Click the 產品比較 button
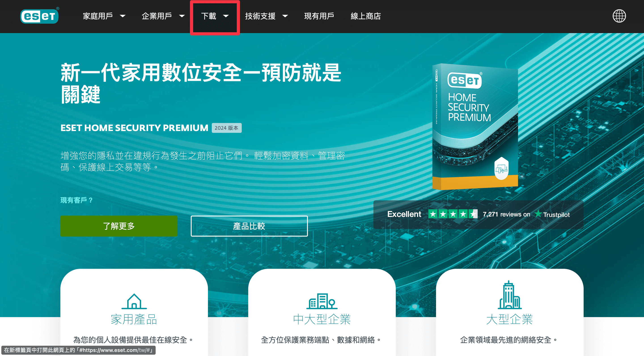644x356 pixels. click(249, 226)
